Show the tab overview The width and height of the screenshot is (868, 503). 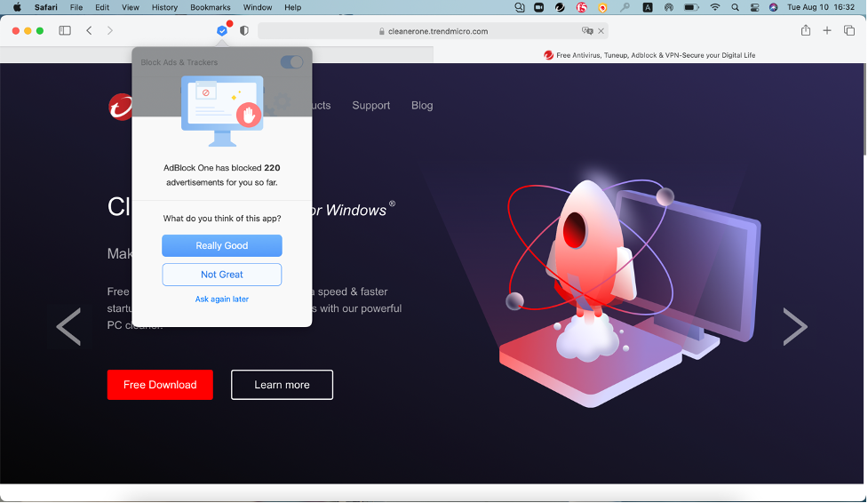[x=849, y=30]
